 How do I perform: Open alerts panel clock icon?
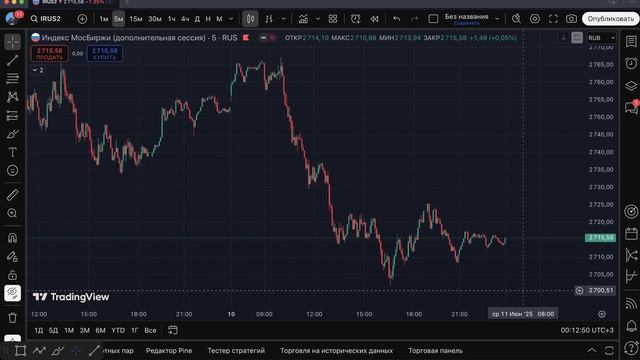[x=631, y=63]
